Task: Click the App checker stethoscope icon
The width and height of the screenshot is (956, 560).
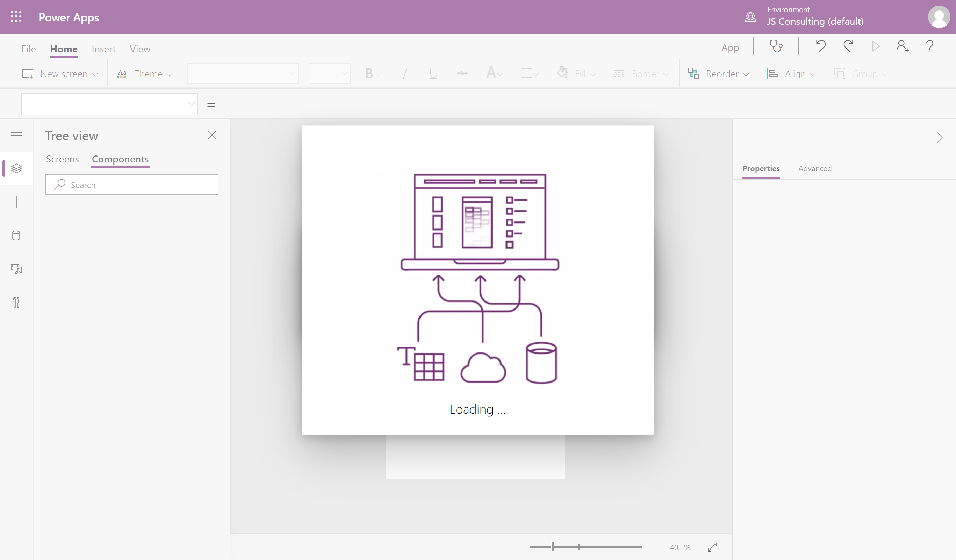Action: point(776,46)
